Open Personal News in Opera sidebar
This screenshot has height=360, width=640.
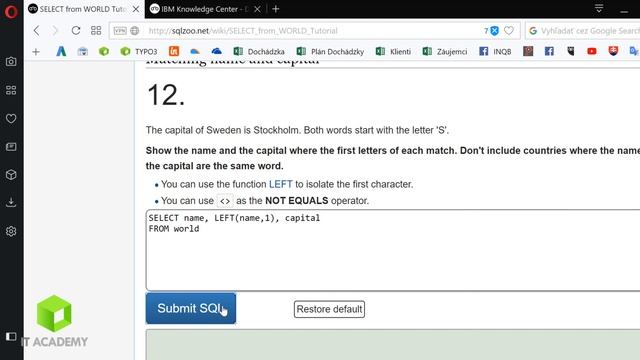pyautogui.click(x=11, y=147)
